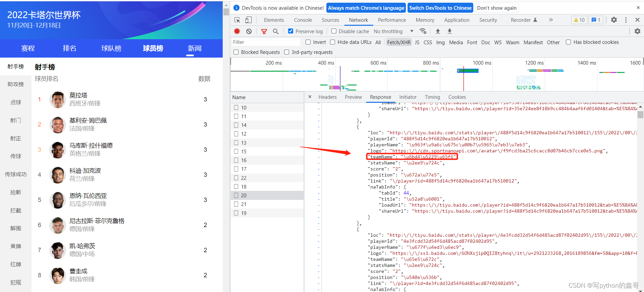Open network conditions wifi icon
The image size is (644, 292).
[423, 31]
